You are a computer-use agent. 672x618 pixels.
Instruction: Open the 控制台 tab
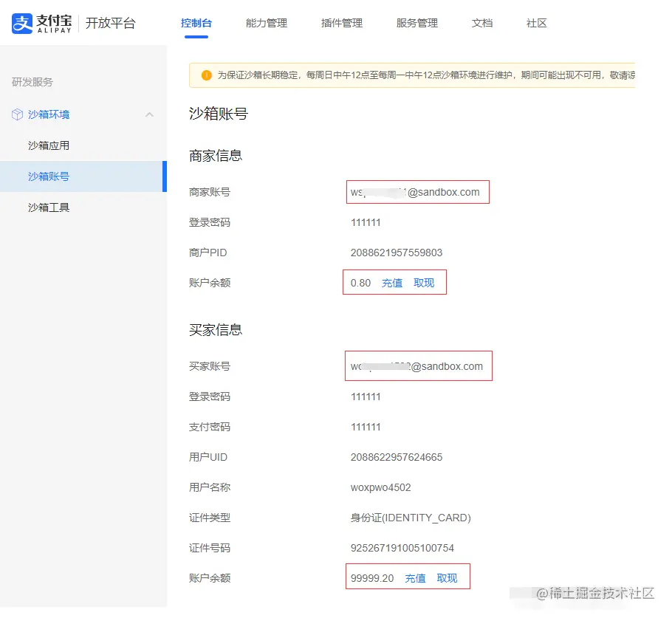pos(196,23)
